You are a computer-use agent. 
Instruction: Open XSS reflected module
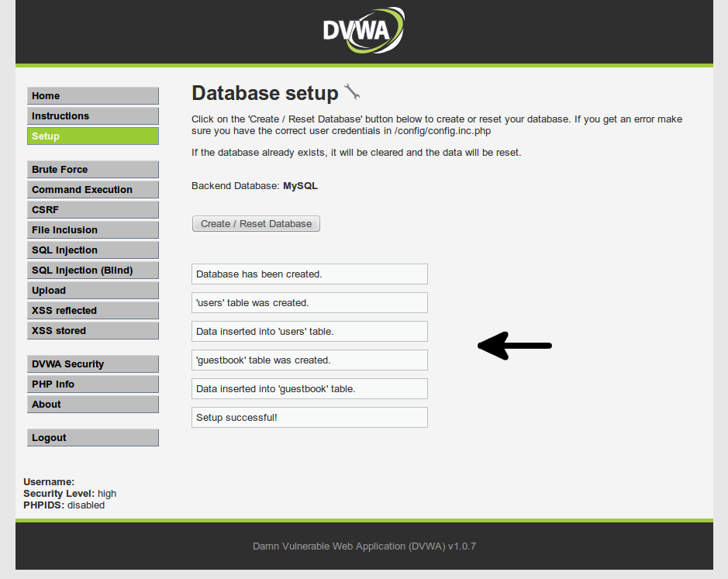pos(93,311)
